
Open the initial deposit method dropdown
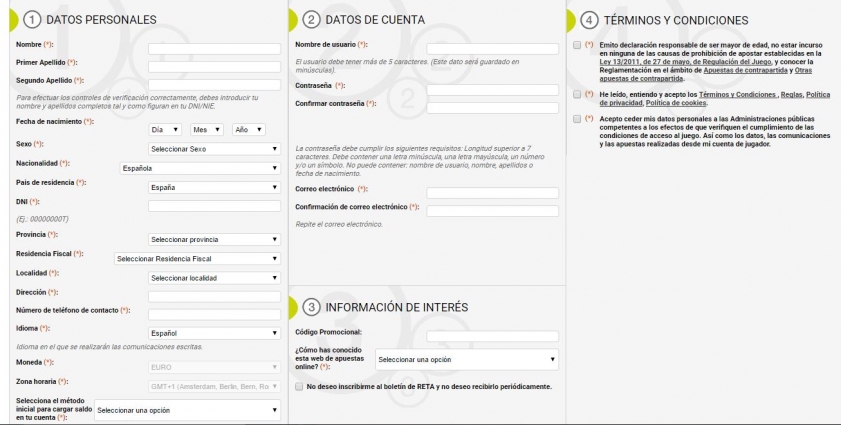click(x=188, y=411)
